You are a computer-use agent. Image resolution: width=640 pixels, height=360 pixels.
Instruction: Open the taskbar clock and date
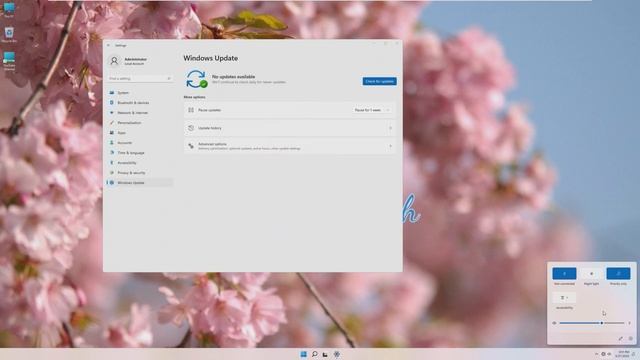pos(623,354)
